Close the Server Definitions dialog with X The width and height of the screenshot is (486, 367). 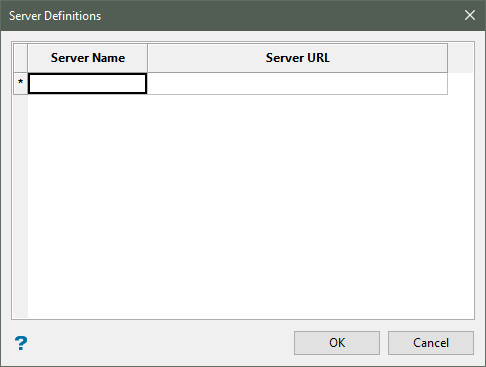click(470, 15)
